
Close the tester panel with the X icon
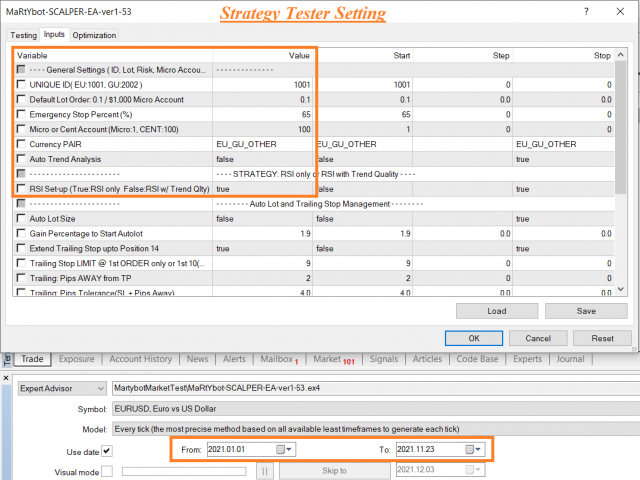(x=6, y=378)
